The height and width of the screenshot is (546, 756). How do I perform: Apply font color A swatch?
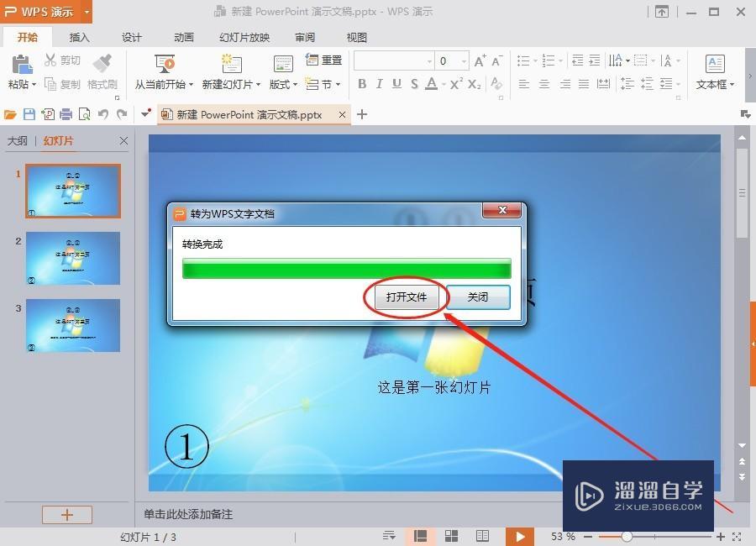[x=432, y=84]
